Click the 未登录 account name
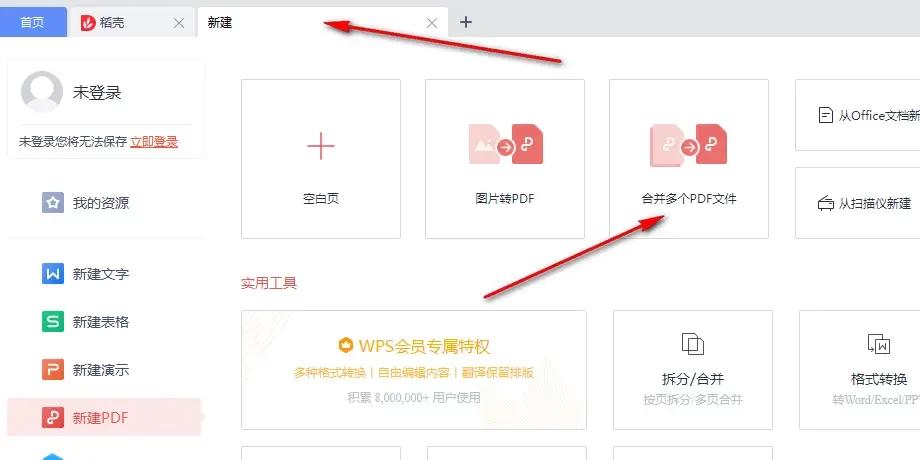Viewport: 920px width, 460px height. click(x=97, y=93)
